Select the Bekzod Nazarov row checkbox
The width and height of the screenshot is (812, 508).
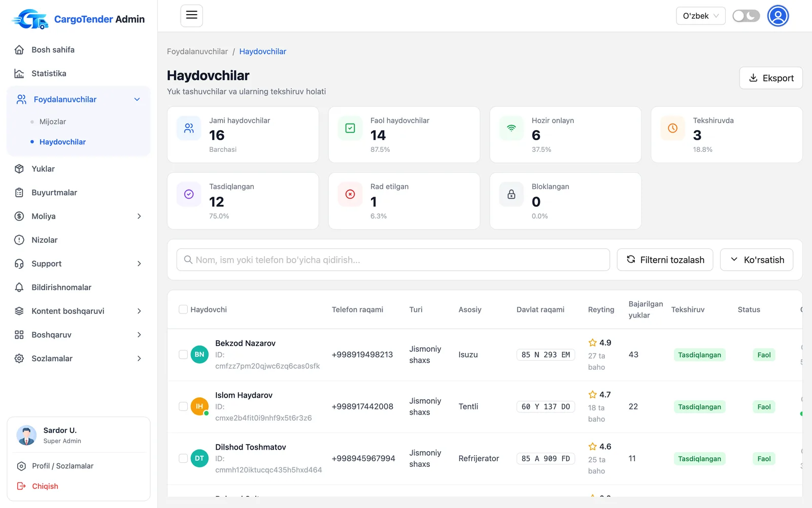[183, 355]
